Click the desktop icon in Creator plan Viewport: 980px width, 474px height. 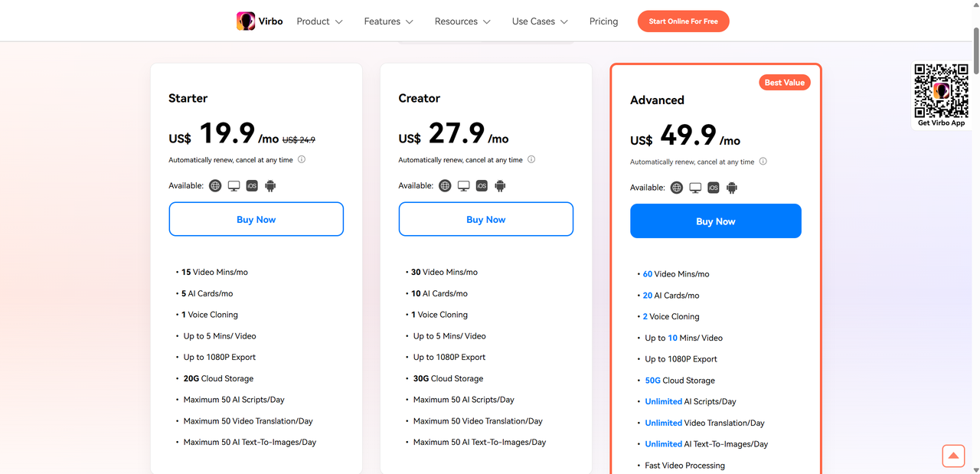pyautogui.click(x=463, y=185)
